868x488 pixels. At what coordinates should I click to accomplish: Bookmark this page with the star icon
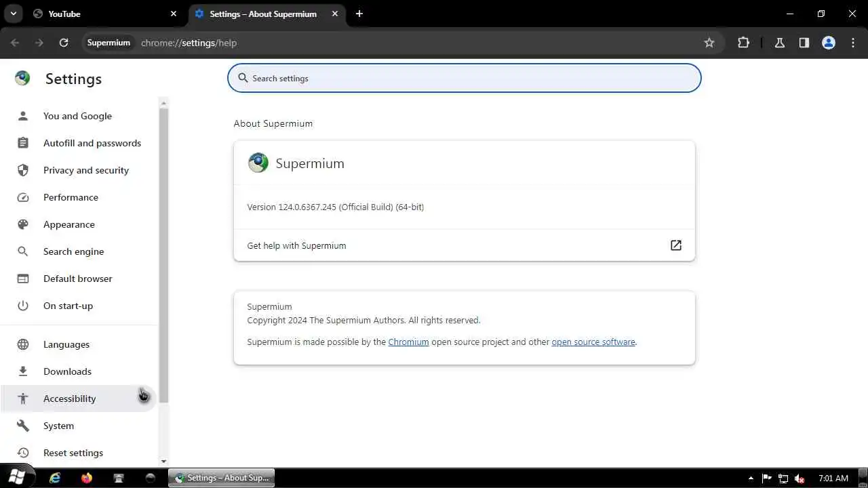(709, 43)
